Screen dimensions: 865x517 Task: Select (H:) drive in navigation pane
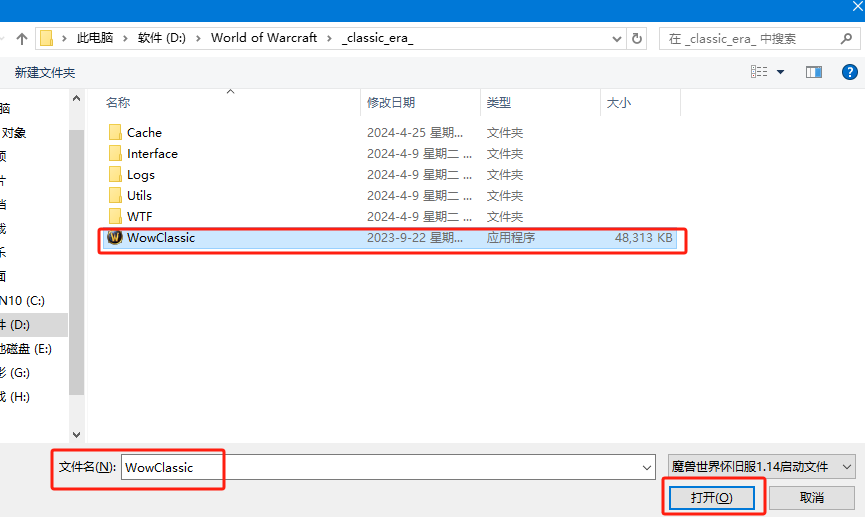15,397
